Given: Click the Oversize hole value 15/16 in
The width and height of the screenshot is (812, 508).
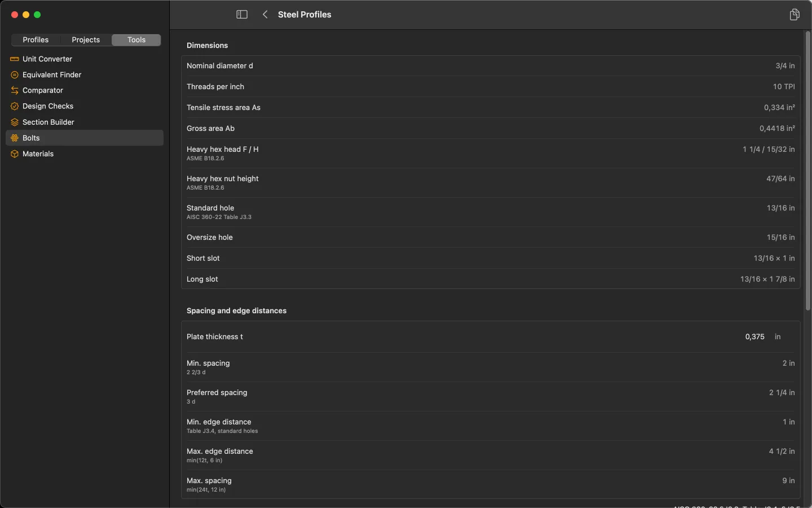Looking at the screenshot, I should pos(780,238).
